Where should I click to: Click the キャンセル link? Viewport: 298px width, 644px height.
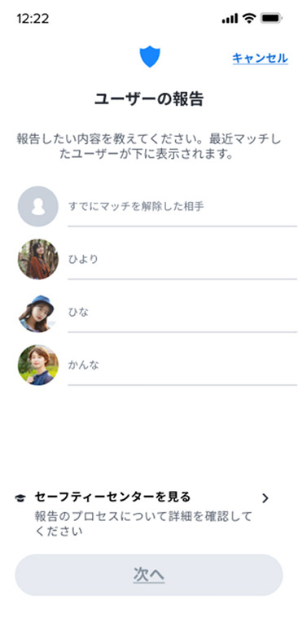click(261, 59)
